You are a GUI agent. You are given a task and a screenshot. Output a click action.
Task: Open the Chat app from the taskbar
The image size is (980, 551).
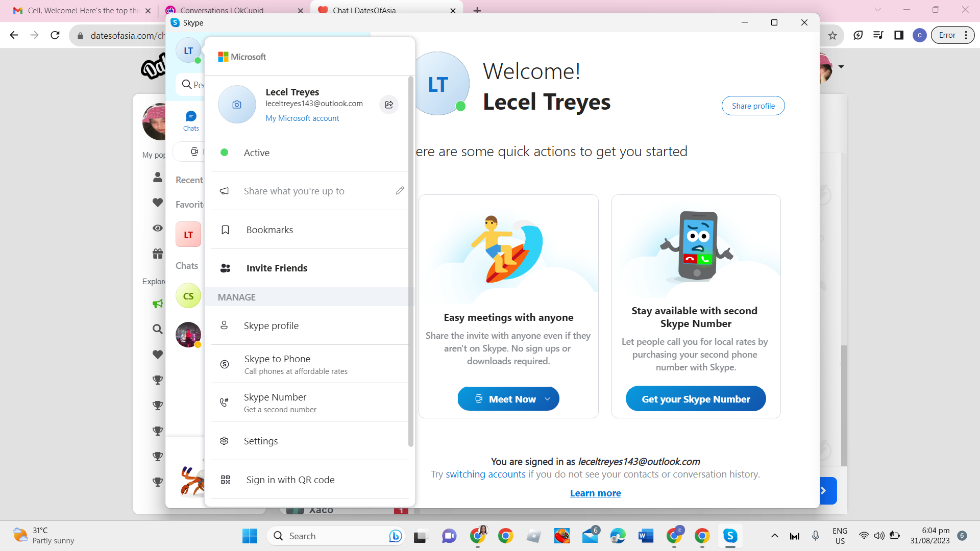pos(449,536)
